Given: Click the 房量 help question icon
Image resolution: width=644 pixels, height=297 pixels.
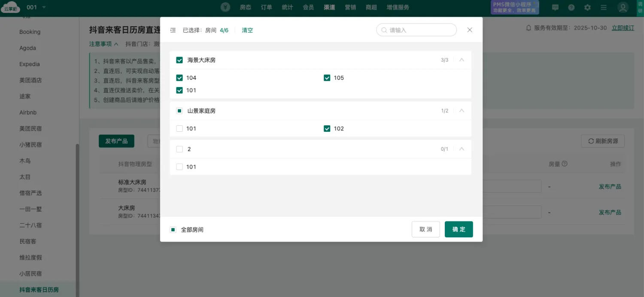Looking at the screenshot, I should pos(565,164).
